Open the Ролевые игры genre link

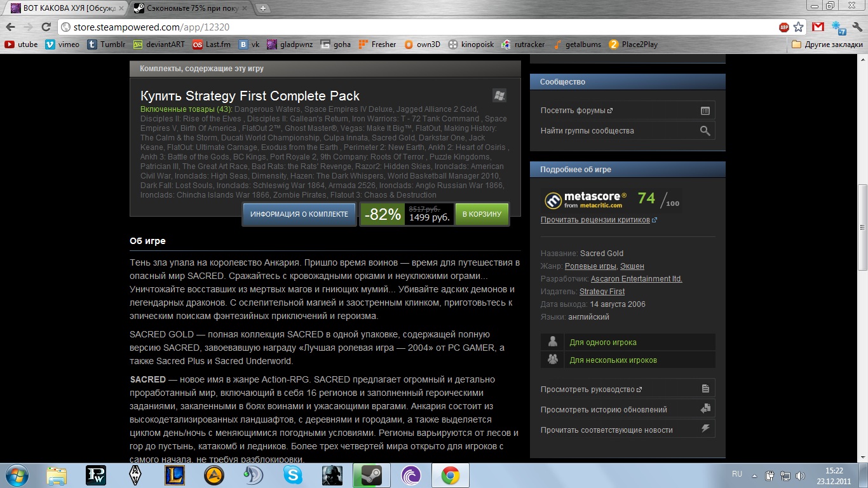[590, 266]
